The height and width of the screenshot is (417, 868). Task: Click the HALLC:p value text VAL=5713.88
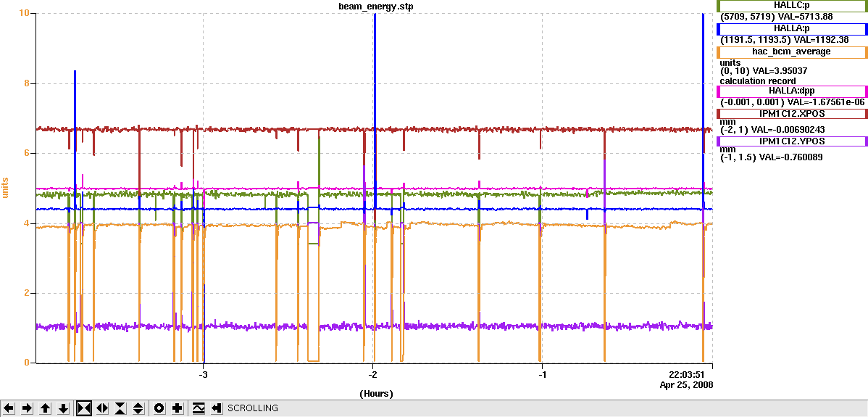click(x=806, y=17)
